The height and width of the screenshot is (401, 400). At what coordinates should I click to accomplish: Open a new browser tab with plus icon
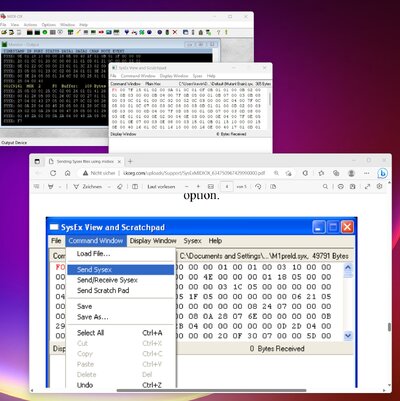130,162
